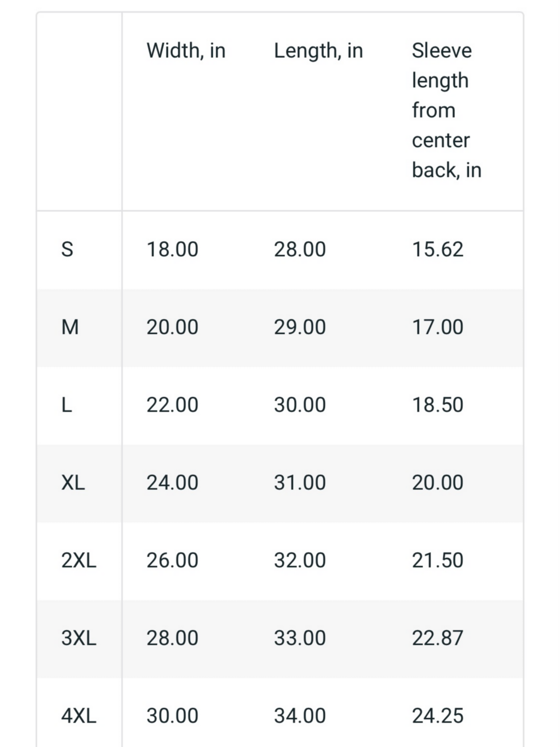Click the 22.87 sleeve length cell

click(x=437, y=638)
